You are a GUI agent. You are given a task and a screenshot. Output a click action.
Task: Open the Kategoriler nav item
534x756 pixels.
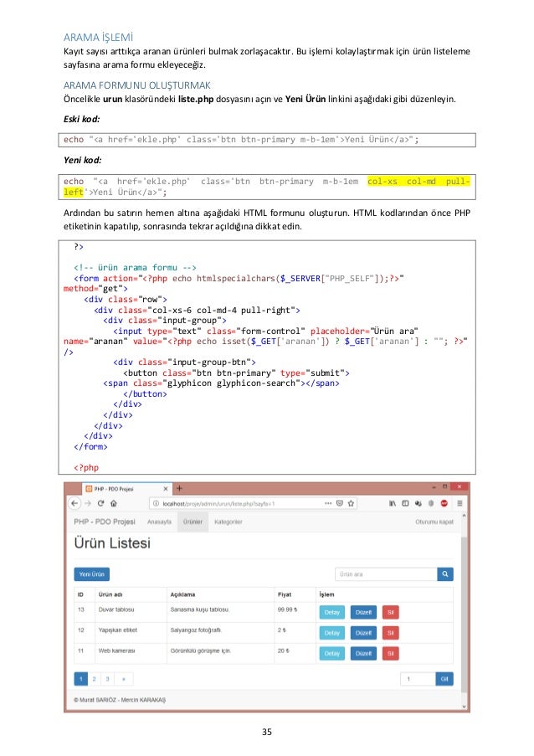point(228,522)
